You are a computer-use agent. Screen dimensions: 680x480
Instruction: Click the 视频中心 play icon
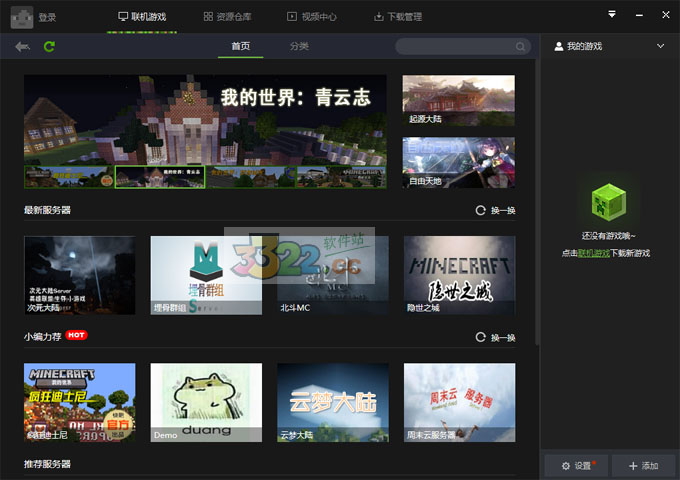[x=292, y=16]
